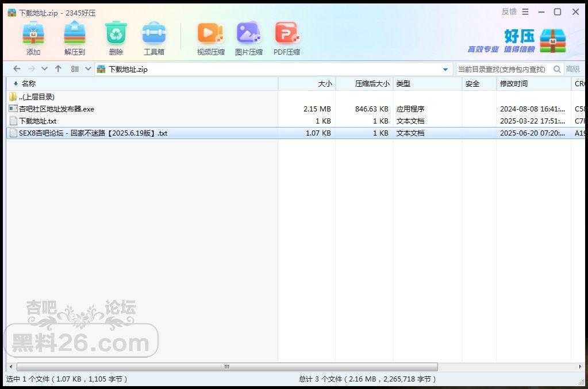Expand the navigation history dropdown arrow
This screenshot has width=588, height=389.
pyautogui.click(x=45, y=69)
